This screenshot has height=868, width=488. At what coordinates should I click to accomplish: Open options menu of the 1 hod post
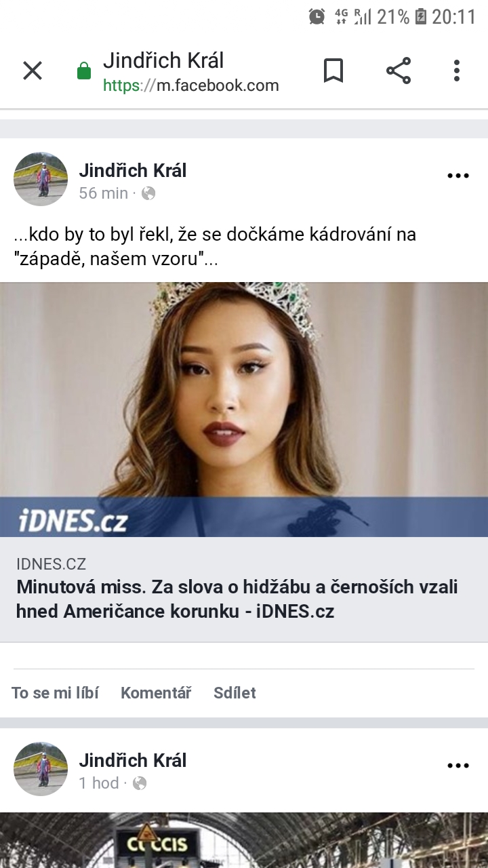pos(458,766)
